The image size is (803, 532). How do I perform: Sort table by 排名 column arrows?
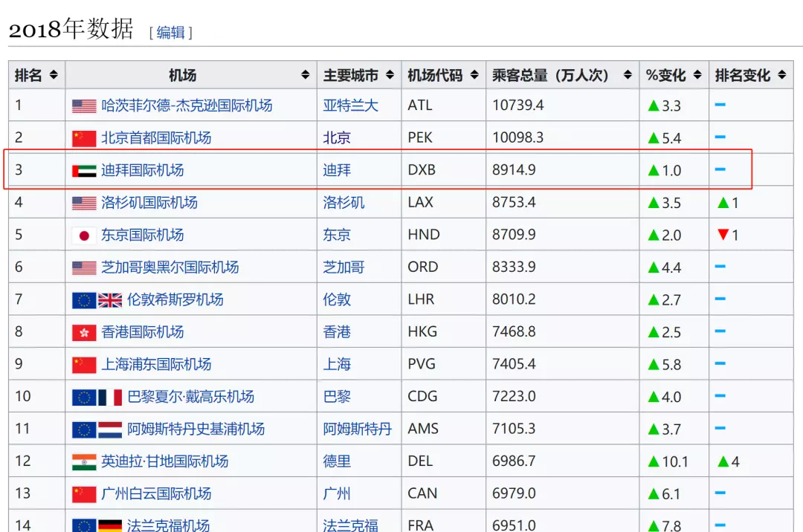pyautogui.click(x=54, y=75)
